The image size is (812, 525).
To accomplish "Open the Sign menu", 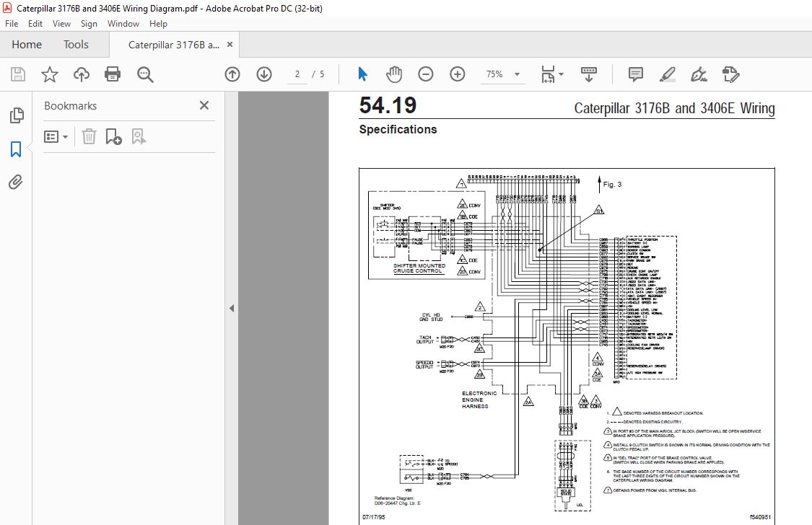I will (x=89, y=24).
